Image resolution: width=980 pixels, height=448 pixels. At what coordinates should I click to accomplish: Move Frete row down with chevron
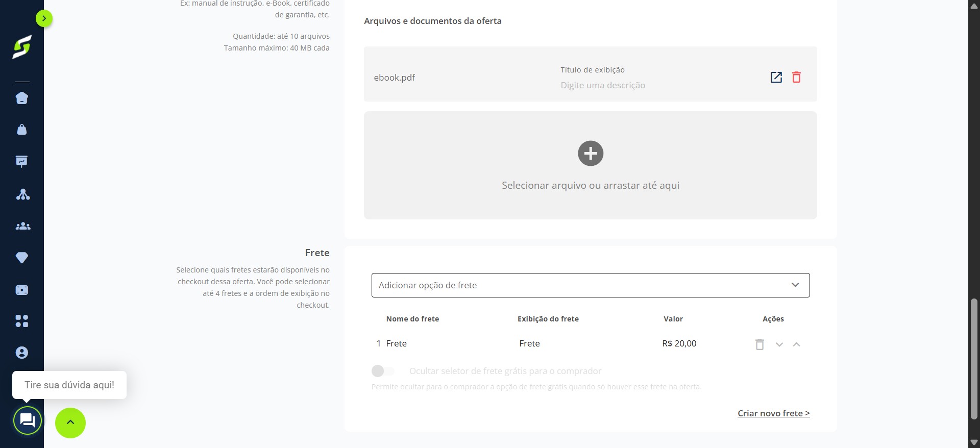pyautogui.click(x=779, y=344)
